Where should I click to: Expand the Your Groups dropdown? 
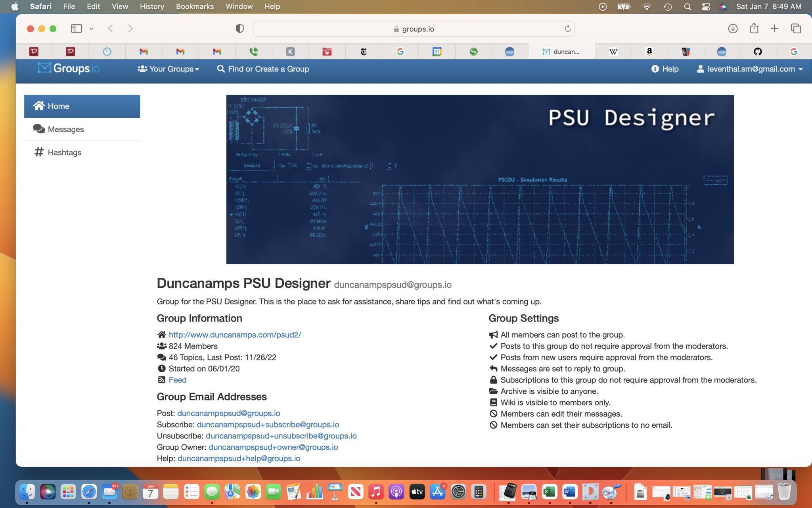(168, 69)
